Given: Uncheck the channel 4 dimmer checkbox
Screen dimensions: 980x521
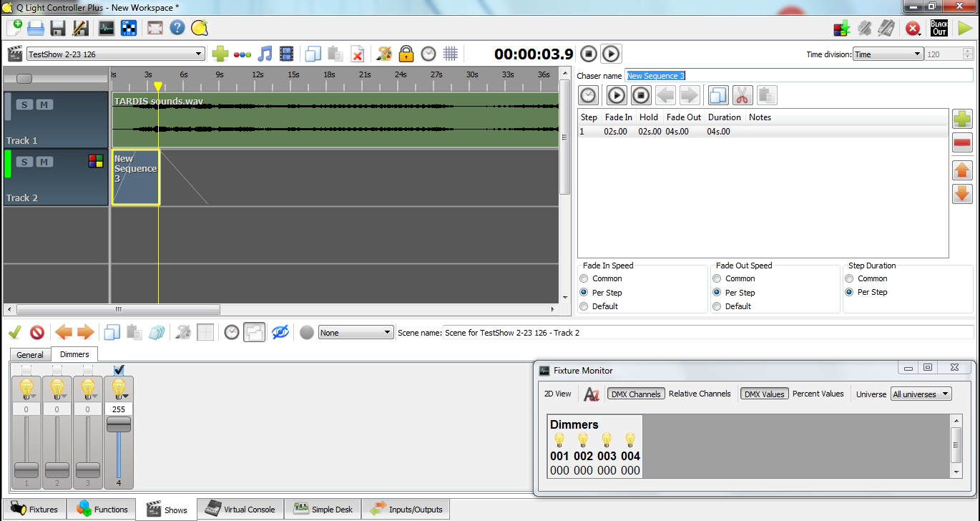Looking at the screenshot, I should coord(119,370).
